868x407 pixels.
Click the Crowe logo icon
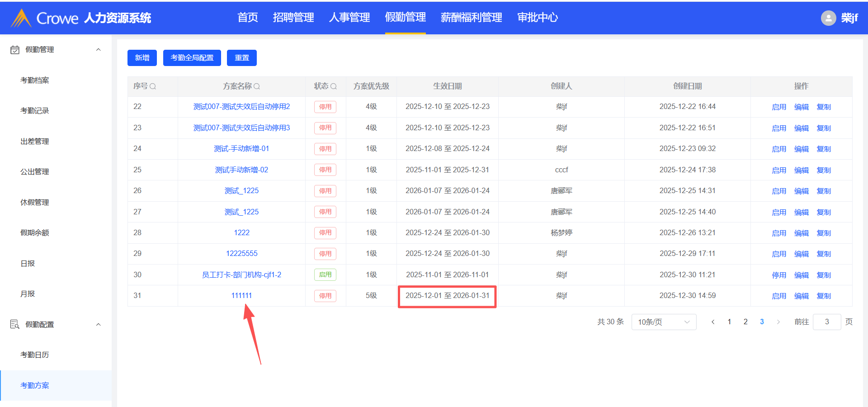[21, 18]
